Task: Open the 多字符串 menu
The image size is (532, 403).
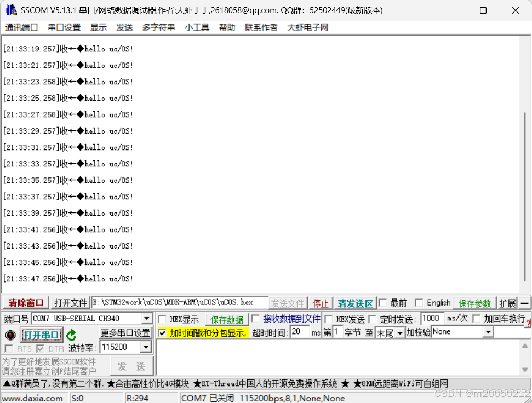Action: pyautogui.click(x=158, y=27)
